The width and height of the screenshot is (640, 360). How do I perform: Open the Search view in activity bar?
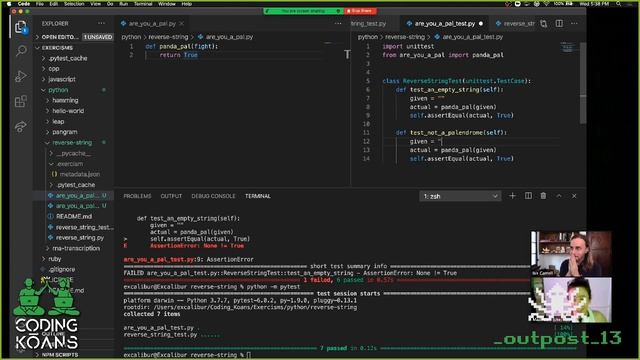pos(21,51)
